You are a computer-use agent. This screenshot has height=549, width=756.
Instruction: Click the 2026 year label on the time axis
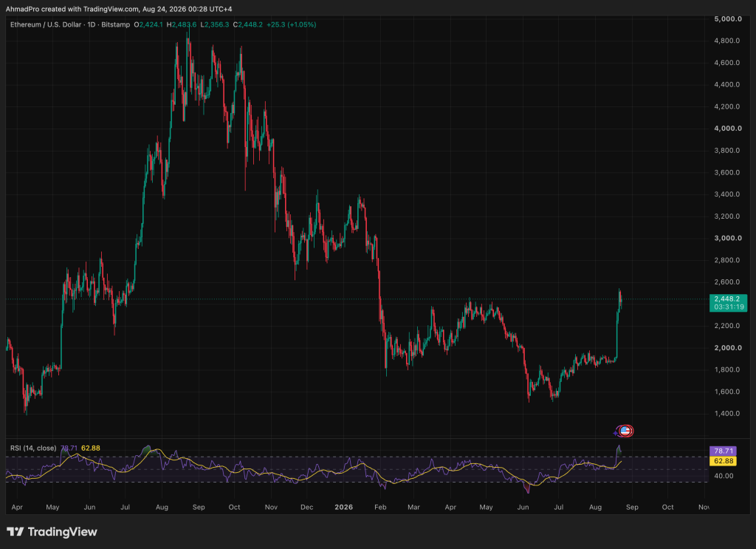pyautogui.click(x=344, y=507)
